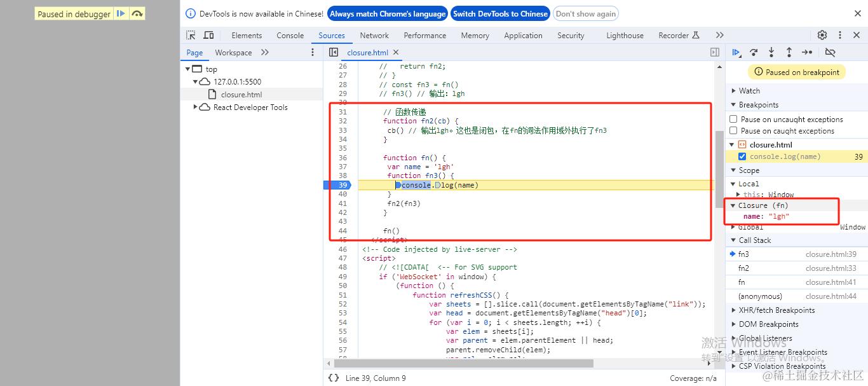Deactivate all breakpoints

(x=830, y=52)
